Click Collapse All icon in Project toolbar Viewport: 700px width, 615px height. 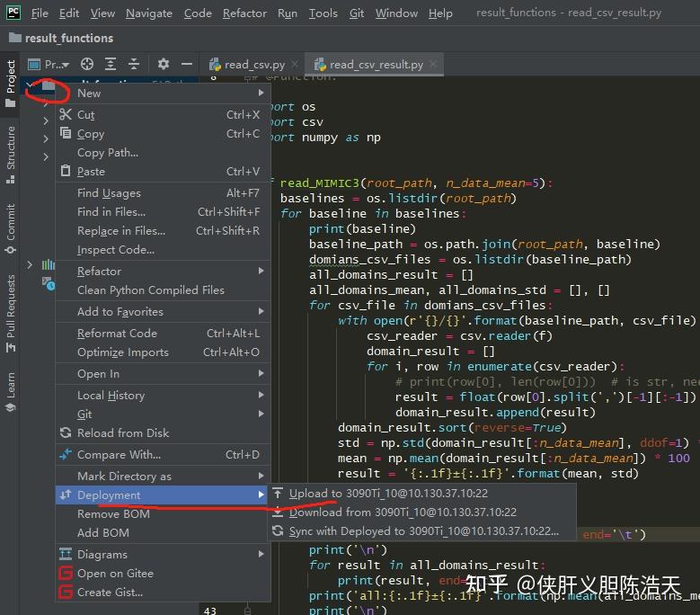pyautogui.click(x=134, y=65)
